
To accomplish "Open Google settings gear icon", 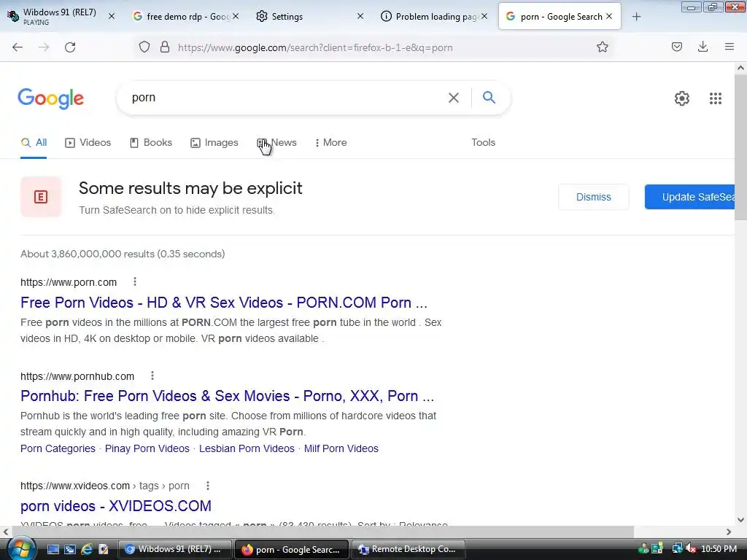I will [682, 98].
